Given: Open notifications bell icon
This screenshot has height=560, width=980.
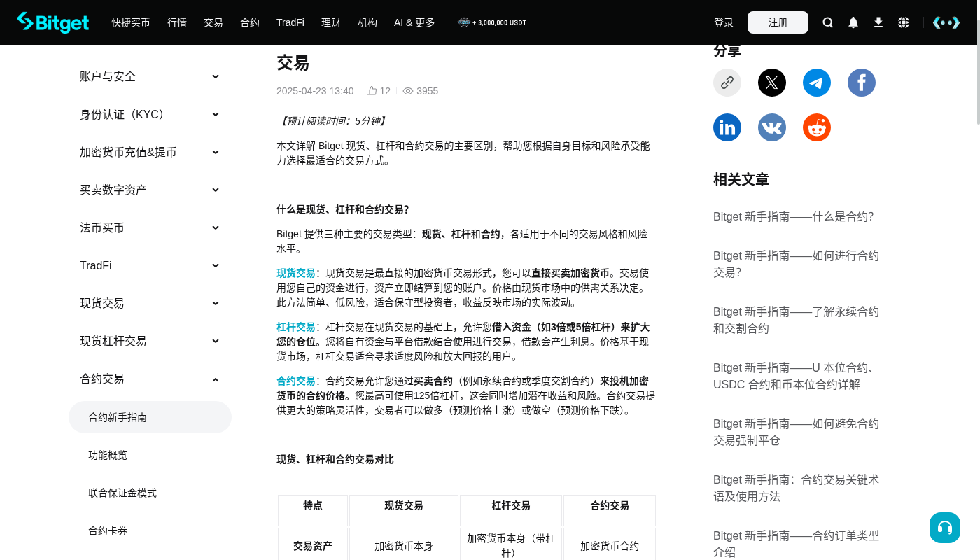Looking at the screenshot, I should pos(853,22).
